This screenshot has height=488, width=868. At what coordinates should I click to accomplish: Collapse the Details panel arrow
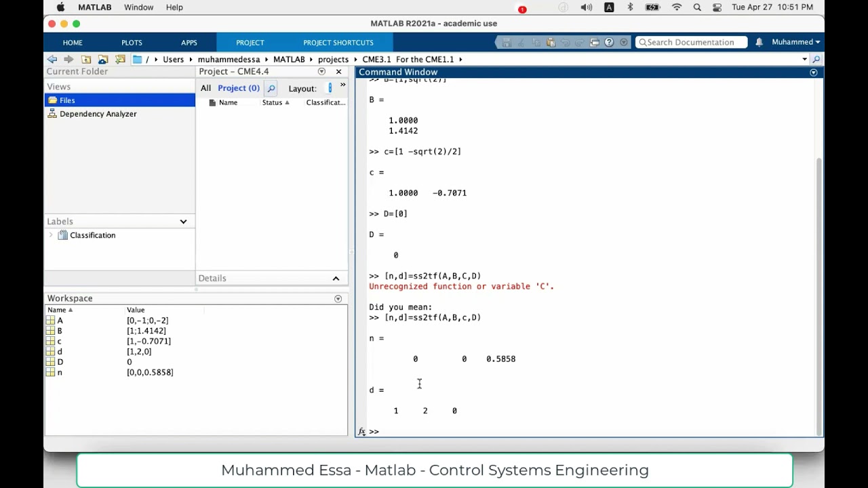[336, 279]
